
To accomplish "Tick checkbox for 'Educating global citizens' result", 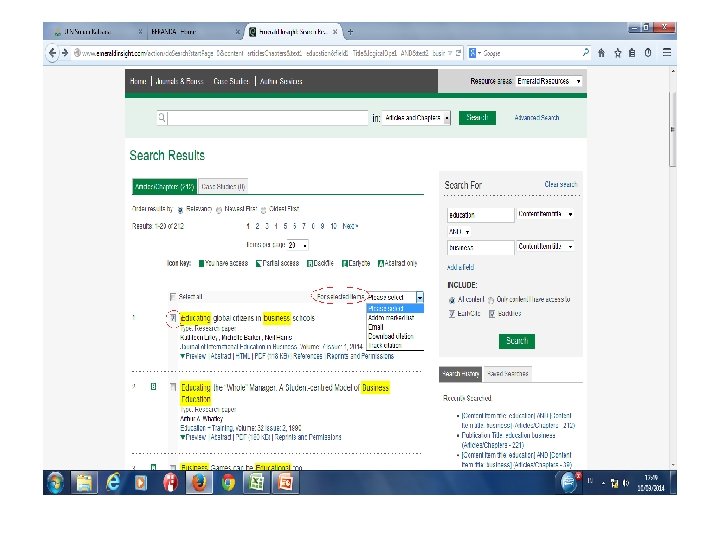I will point(173,317).
